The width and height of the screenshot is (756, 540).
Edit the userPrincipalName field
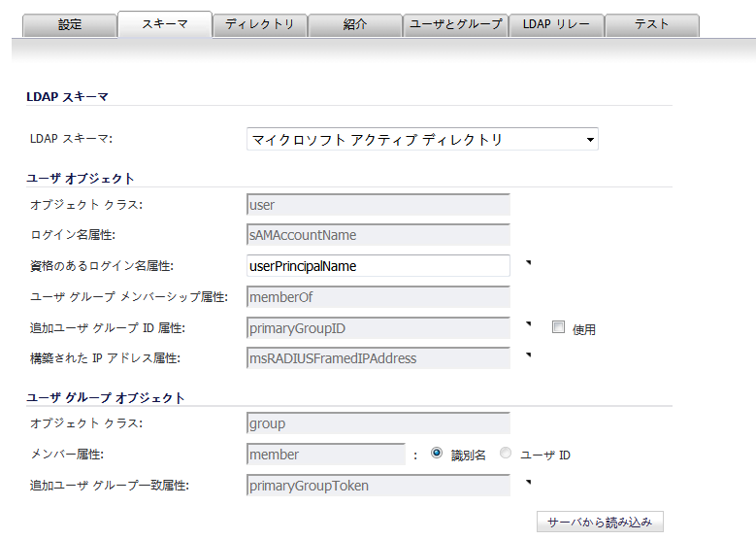[x=378, y=266]
